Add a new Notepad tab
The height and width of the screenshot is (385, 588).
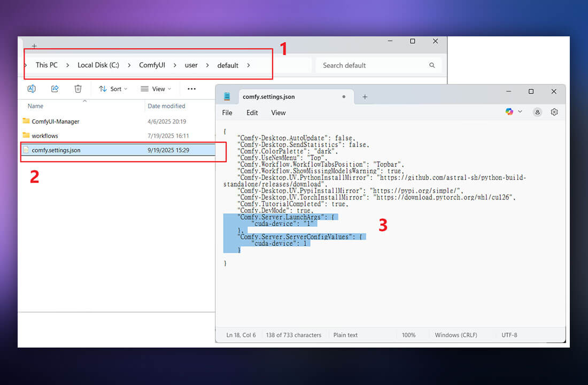tap(365, 97)
